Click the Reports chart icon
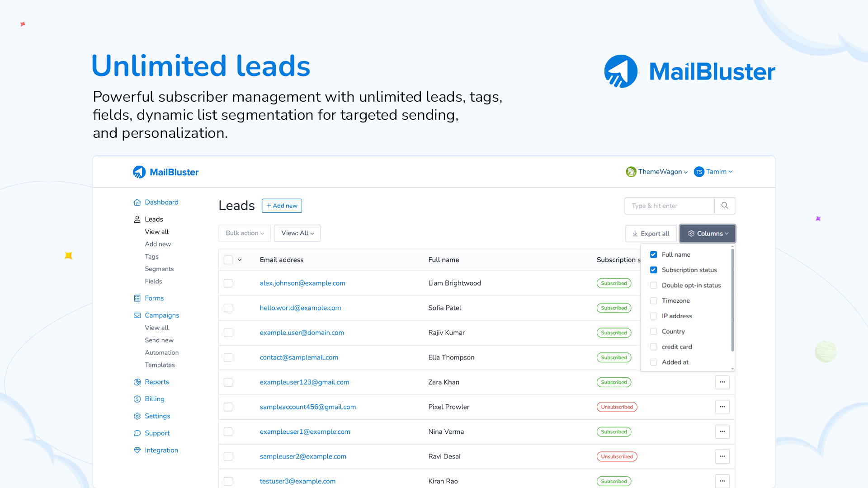This screenshot has width=868, height=488. coord(137,382)
